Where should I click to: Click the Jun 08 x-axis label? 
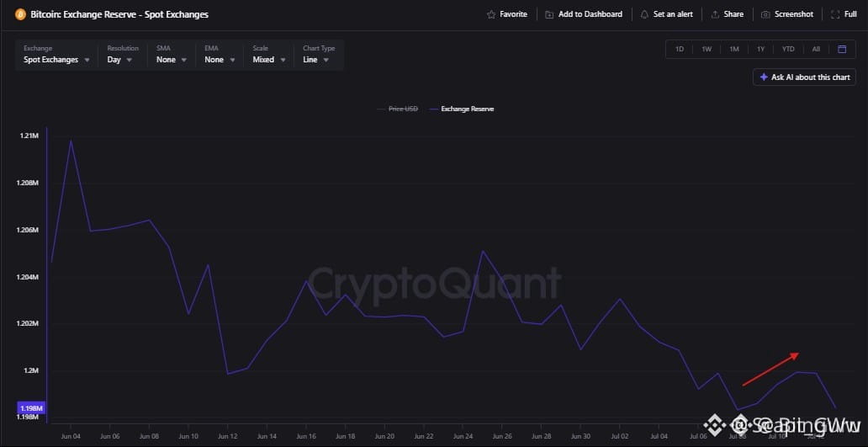click(149, 436)
